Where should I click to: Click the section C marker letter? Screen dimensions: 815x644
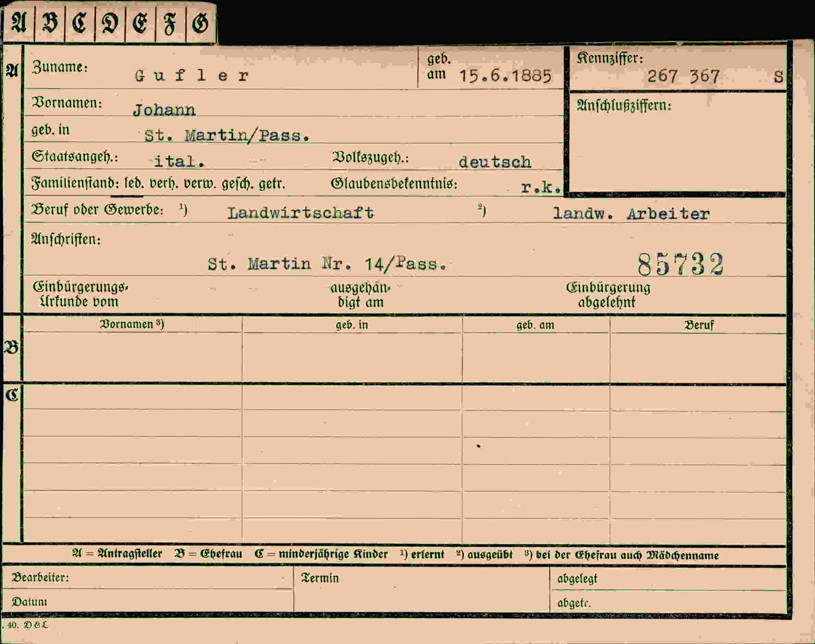pyautogui.click(x=12, y=395)
